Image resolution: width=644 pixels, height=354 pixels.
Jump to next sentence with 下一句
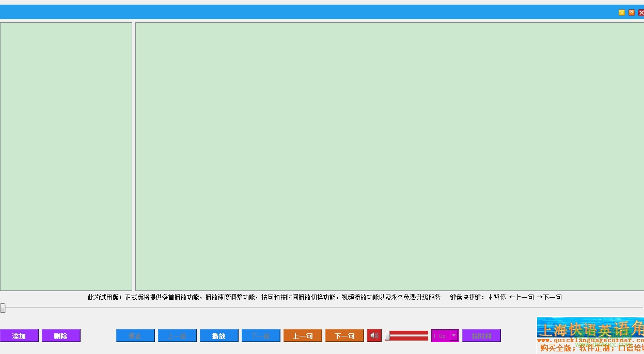tap(344, 336)
